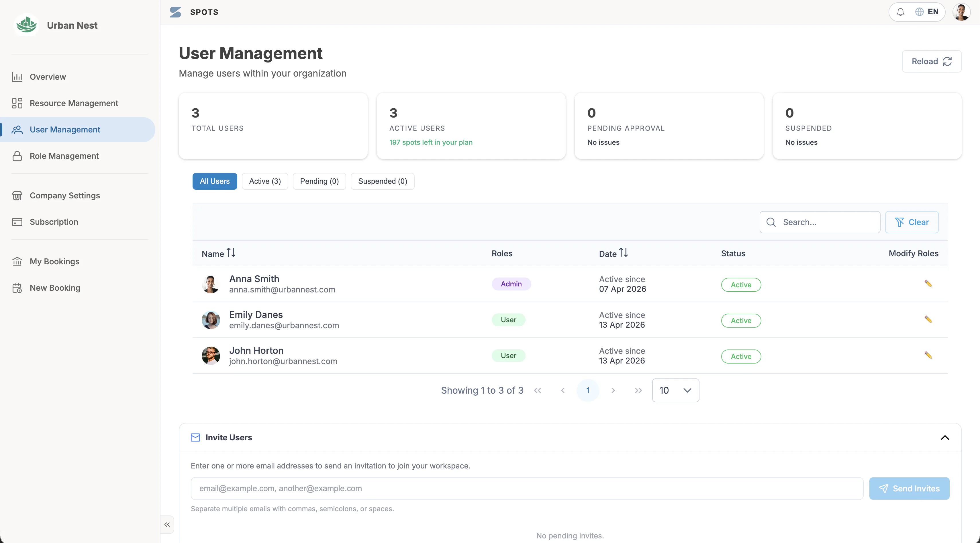Sort table by Date column
Viewport: 980px width, 543px height.
[x=613, y=253]
